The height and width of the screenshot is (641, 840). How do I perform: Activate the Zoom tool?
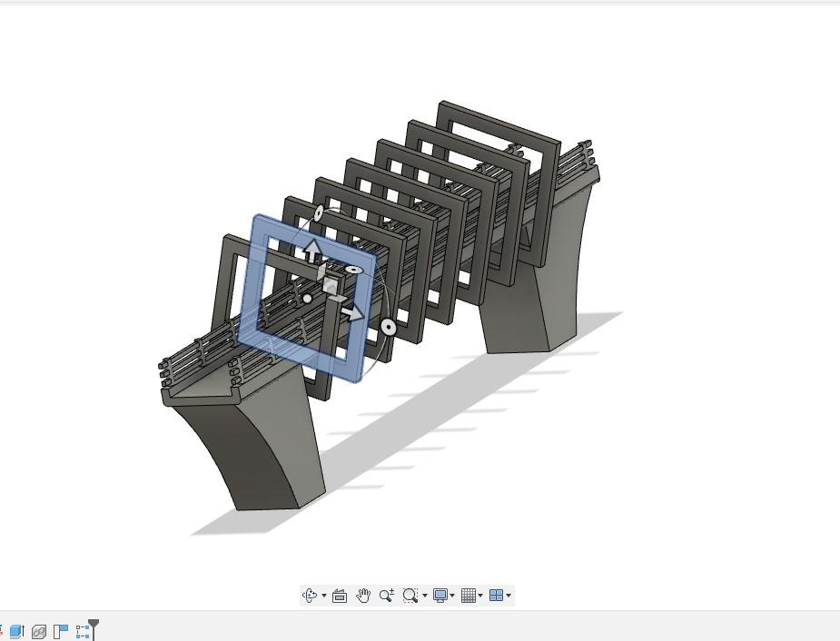(x=386, y=595)
